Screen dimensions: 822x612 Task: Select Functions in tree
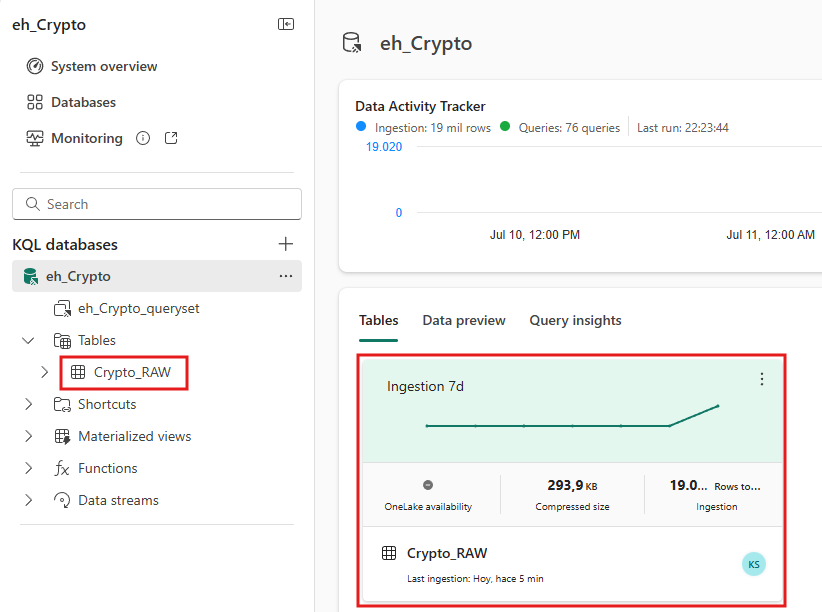[x=107, y=468]
